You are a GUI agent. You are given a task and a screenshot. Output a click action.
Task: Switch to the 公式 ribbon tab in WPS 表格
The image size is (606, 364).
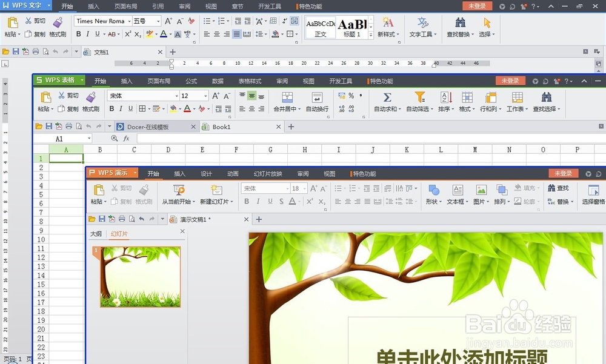coord(192,81)
